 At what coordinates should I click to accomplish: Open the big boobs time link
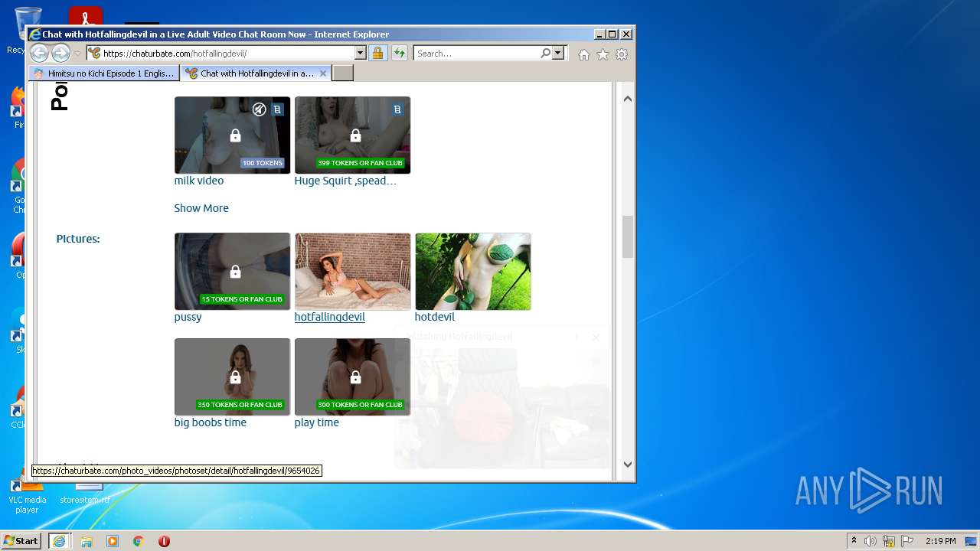(x=211, y=422)
